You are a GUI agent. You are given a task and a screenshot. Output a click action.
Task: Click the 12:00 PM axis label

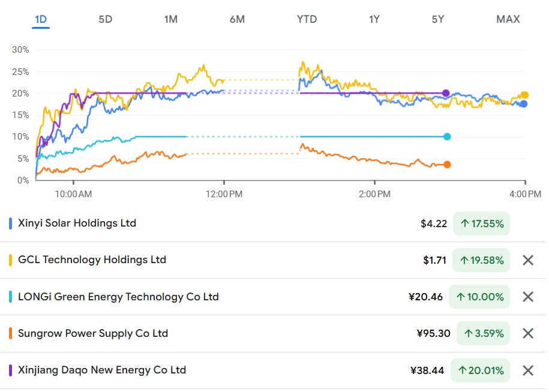[224, 194]
